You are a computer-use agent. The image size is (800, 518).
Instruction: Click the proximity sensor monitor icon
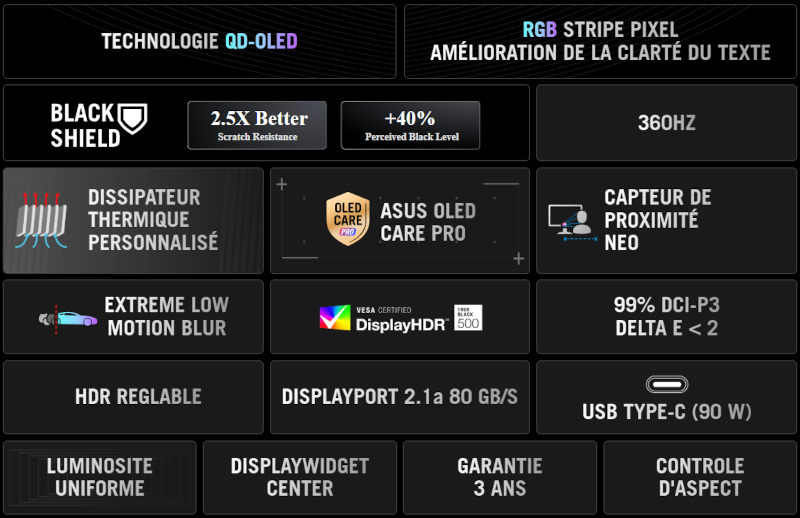click(x=570, y=221)
